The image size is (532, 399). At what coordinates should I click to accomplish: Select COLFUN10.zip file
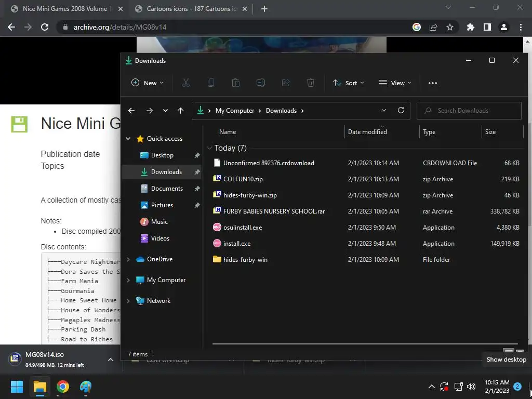(x=366, y=179)
